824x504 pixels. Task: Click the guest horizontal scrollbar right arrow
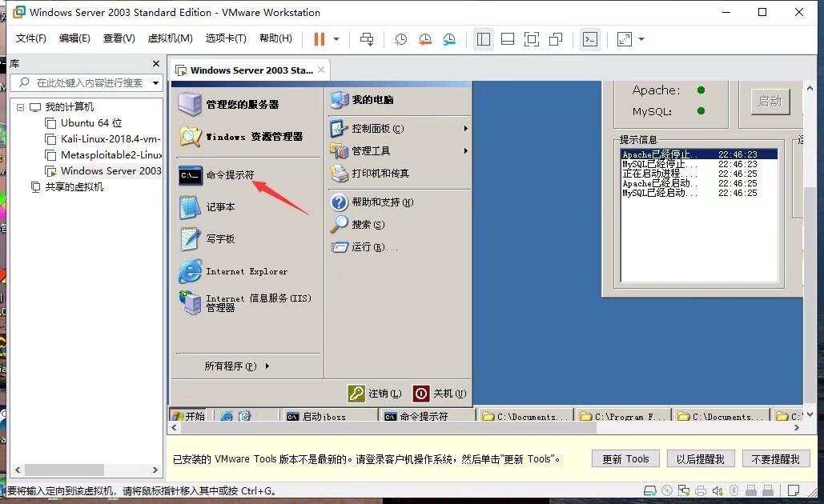click(x=797, y=428)
